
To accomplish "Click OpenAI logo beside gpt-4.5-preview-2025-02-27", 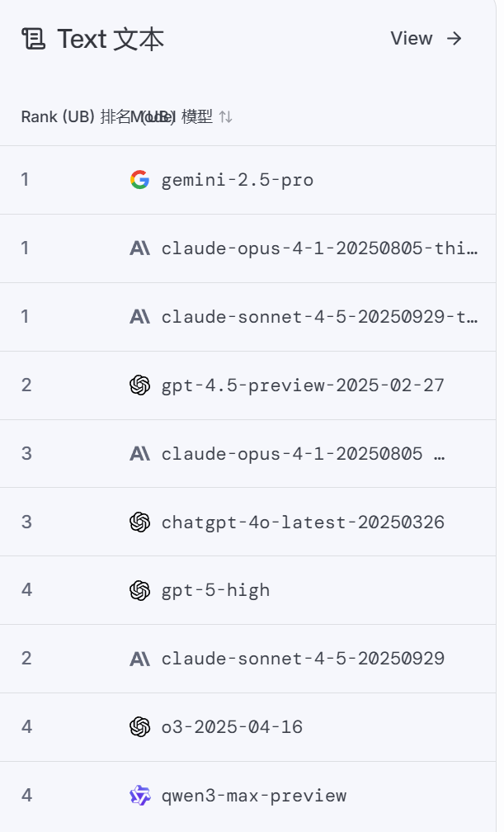I will [x=139, y=385].
